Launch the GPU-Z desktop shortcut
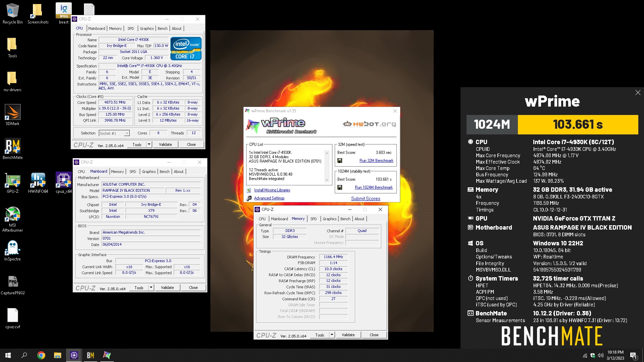 [x=12, y=183]
